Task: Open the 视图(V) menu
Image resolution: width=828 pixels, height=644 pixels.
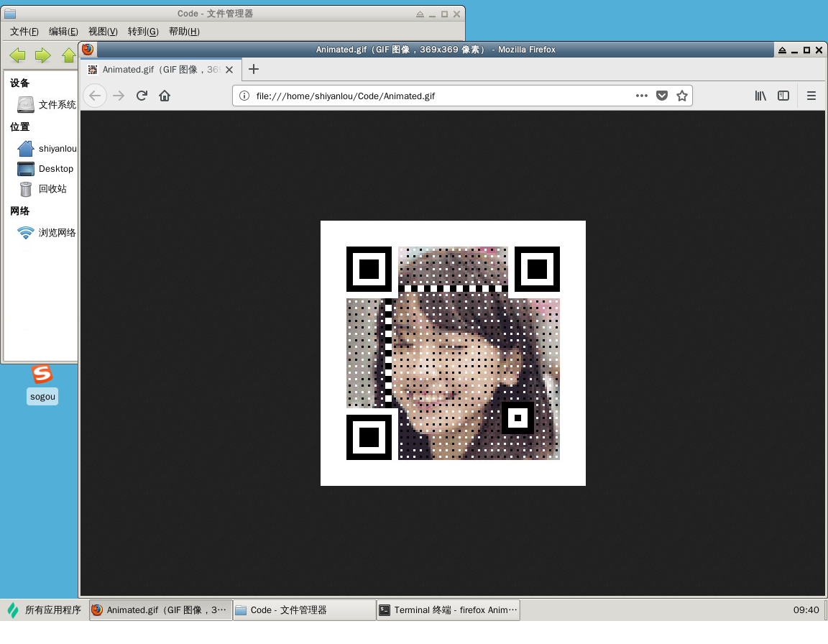Action: pyautogui.click(x=103, y=32)
